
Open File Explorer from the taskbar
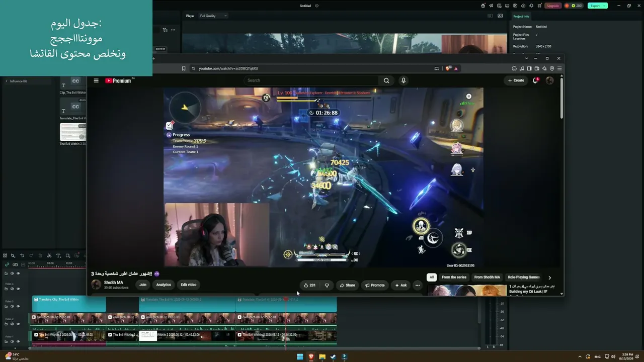[322, 357]
